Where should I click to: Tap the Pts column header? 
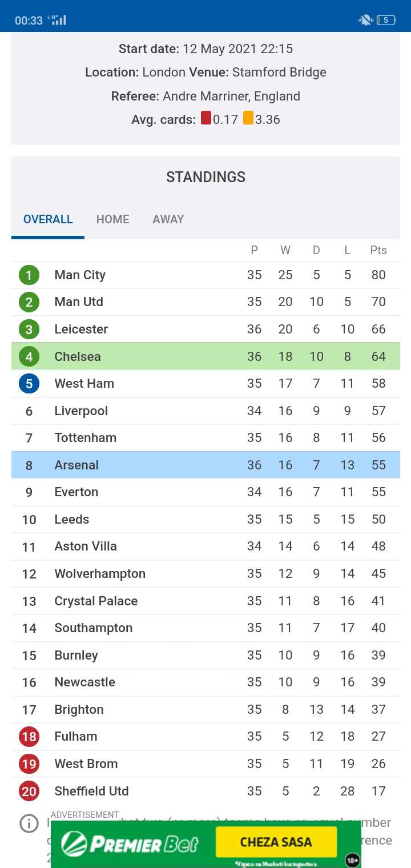(378, 250)
